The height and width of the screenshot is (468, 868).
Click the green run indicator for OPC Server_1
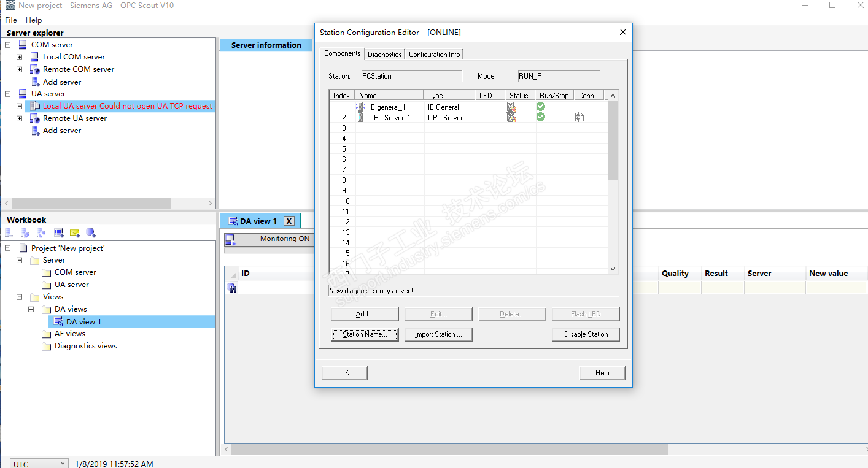tap(541, 117)
